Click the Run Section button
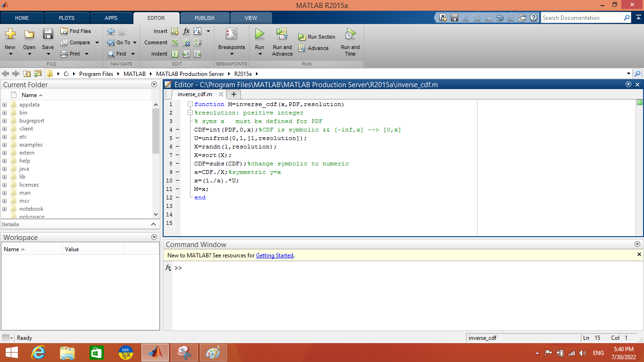This screenshot has height=362, width=644. pos(317,37)
